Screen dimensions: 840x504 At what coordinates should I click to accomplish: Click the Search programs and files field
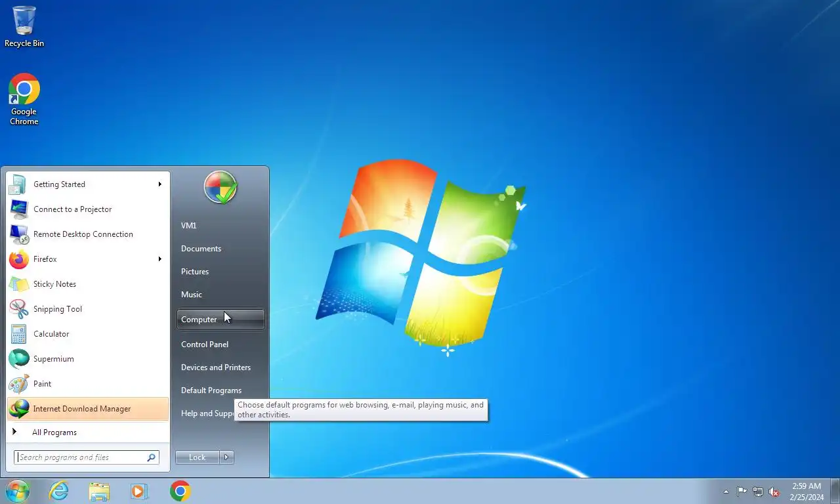coord(86,457)
